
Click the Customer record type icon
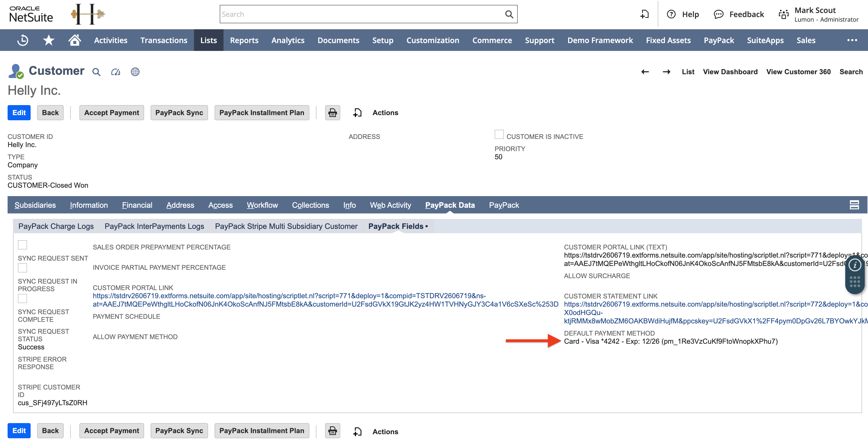pyautogui.click(x=16, y=71)
